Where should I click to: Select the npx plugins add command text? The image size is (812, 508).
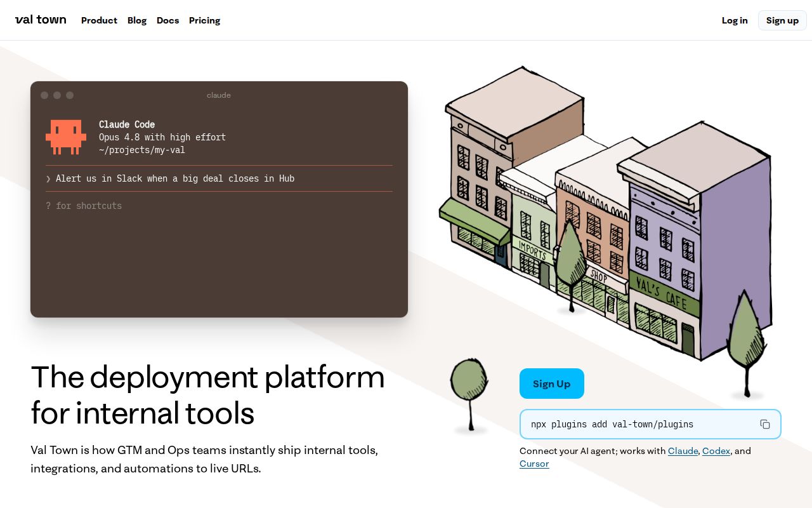[612, 424]
